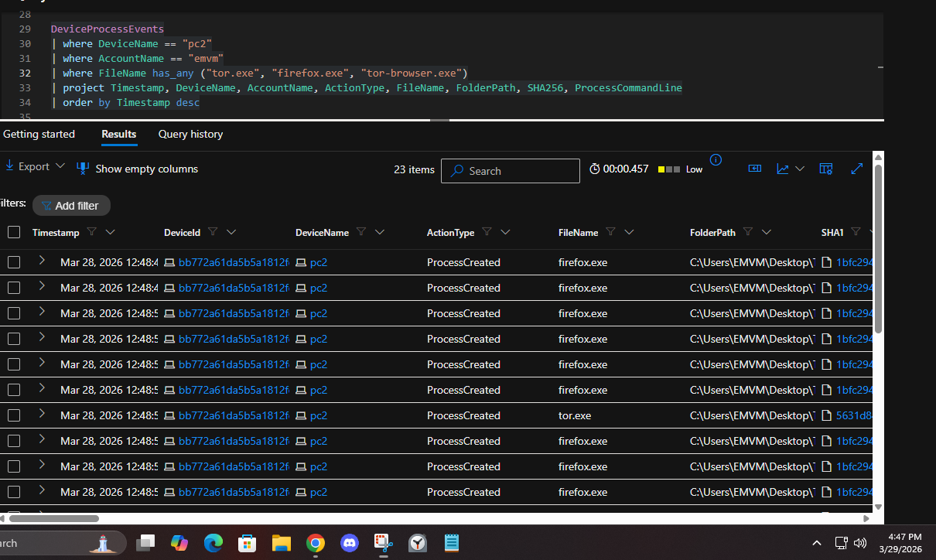Click the customize columns icon
This screenshot has width=936, height=560.
(826, 169)
